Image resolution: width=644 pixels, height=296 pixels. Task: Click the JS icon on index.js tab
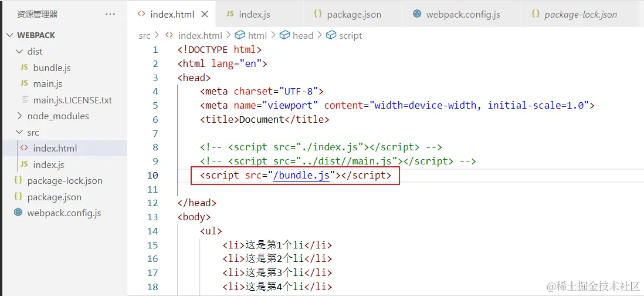tap(230, 14)
